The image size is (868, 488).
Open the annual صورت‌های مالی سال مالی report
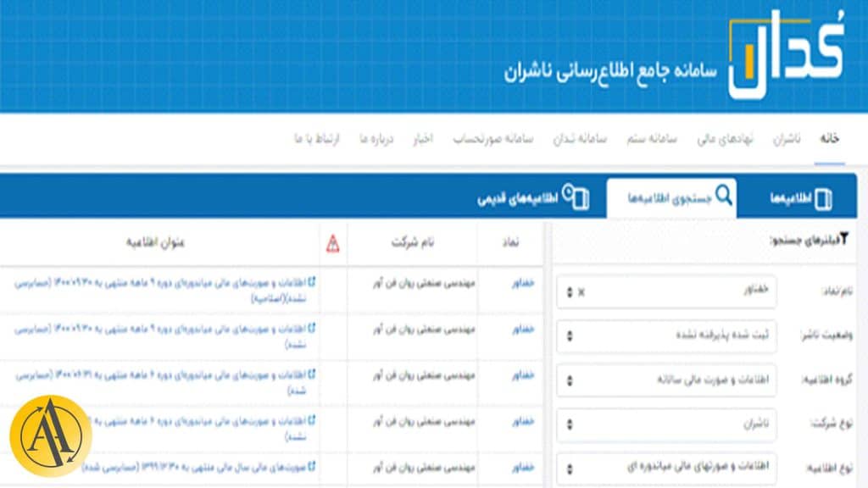194,468
